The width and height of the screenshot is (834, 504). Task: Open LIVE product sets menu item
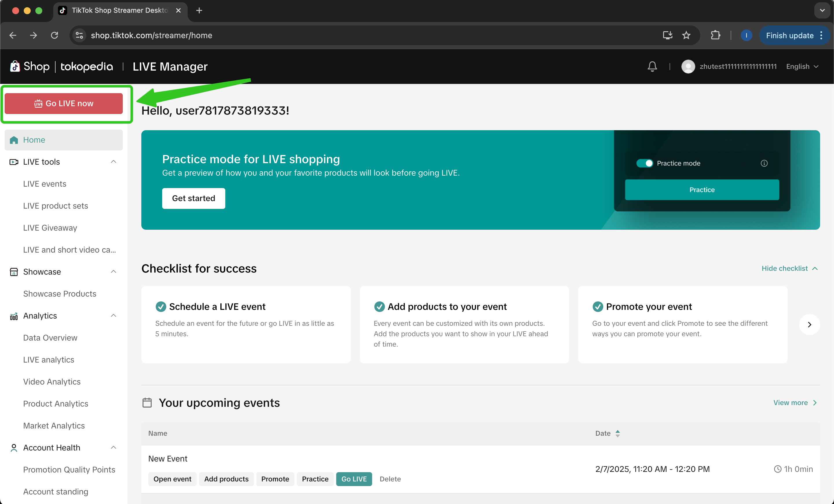(x=56, y=206)
